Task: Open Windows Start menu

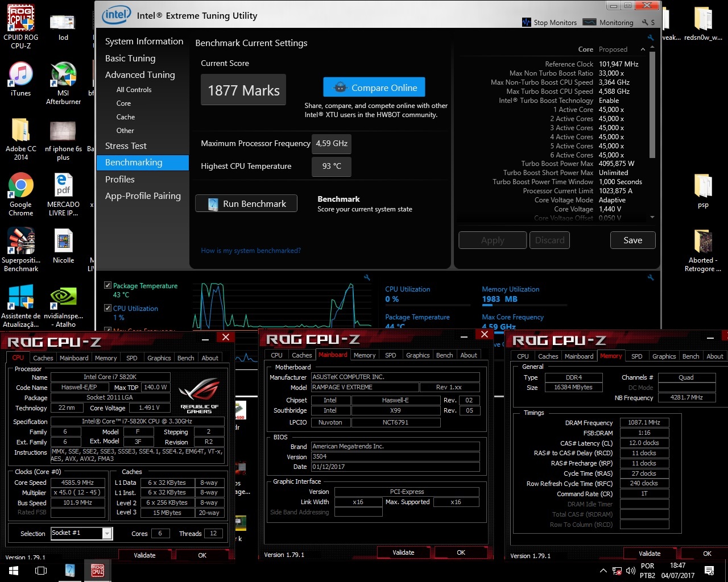Action: pyautogui.click(x=14, y=571)
